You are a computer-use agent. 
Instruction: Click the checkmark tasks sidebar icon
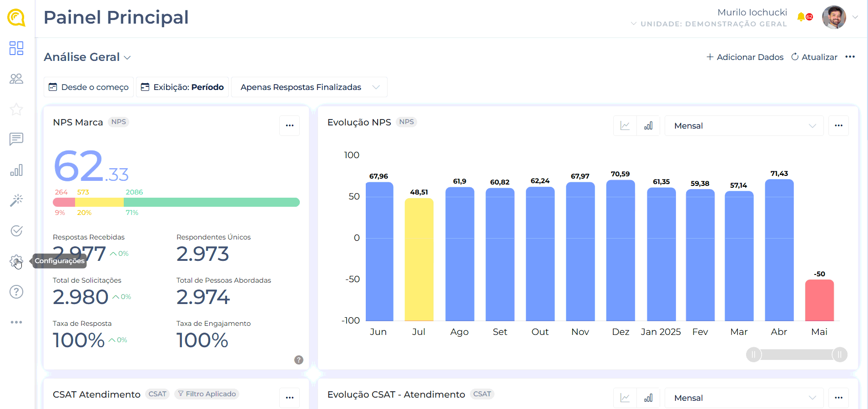pyautogui.click(x=16, y=231)
